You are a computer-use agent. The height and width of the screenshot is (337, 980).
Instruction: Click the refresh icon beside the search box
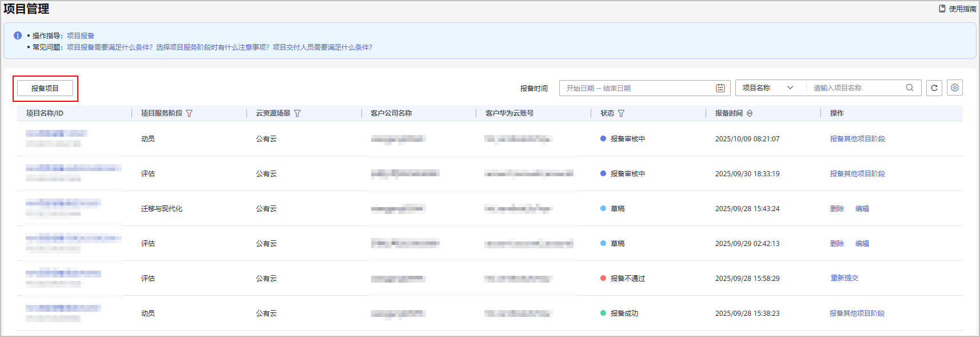[x=934, y=88]
